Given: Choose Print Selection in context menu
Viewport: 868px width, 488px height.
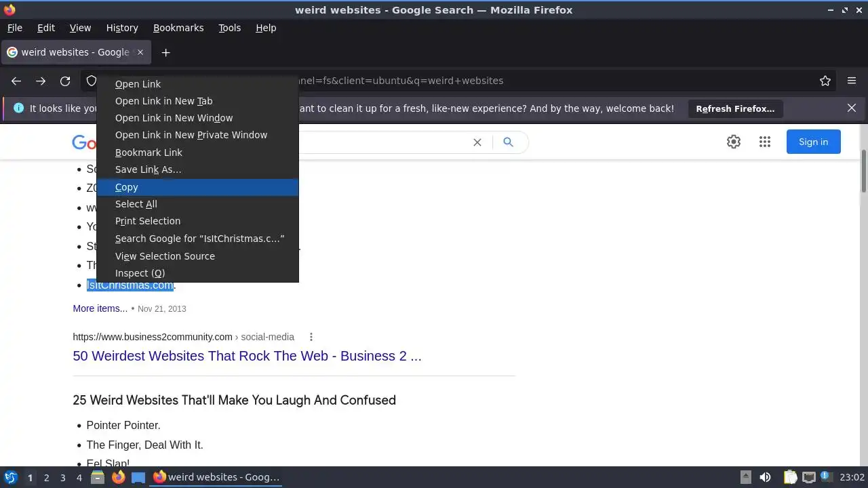Looking at the screenshot, I should (x=197, y=221).
